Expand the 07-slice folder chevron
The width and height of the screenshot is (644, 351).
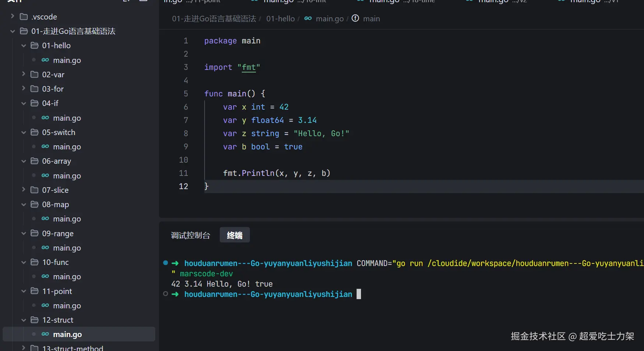pos(24,190)
